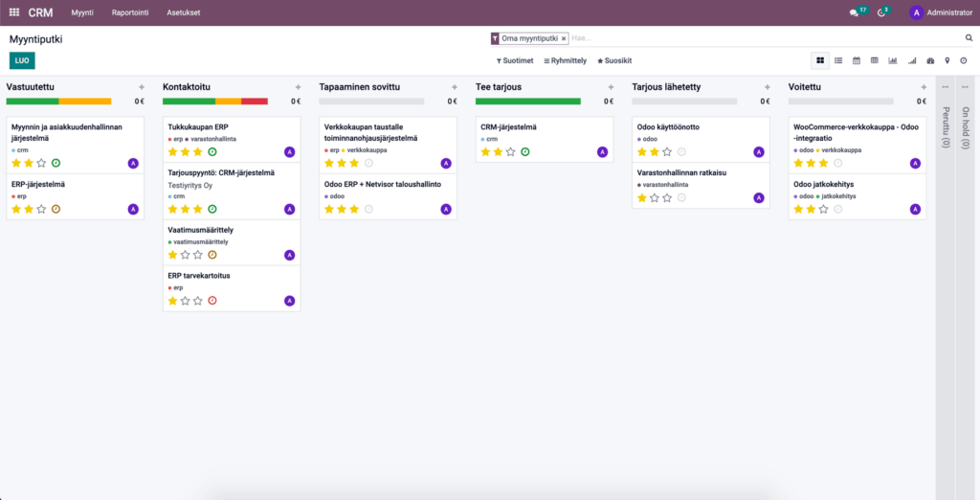Open the apps grid menu icon
The height and width of the screenshot is (500, 980).
click(13, 12)
